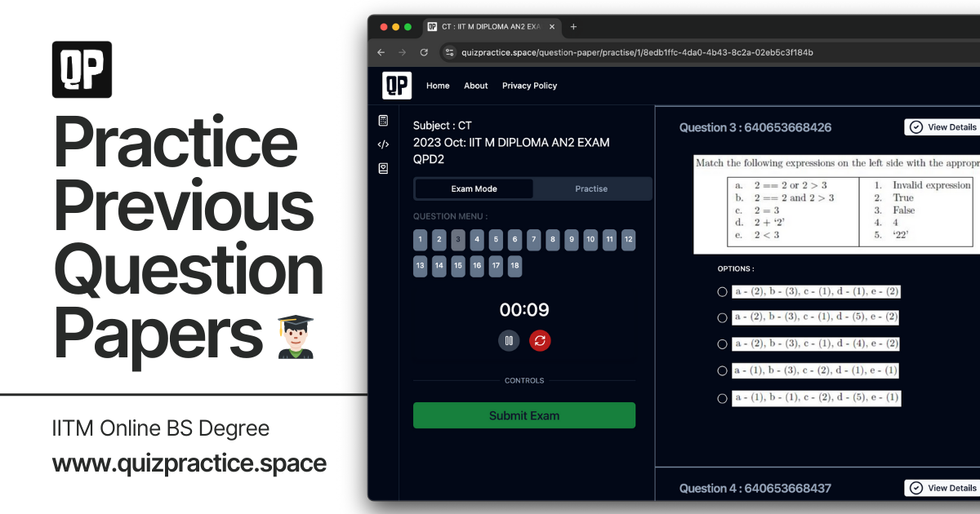This screenshot has width=980, height=514.
Task: View details for Question 3
Action: tap(943, 127)
